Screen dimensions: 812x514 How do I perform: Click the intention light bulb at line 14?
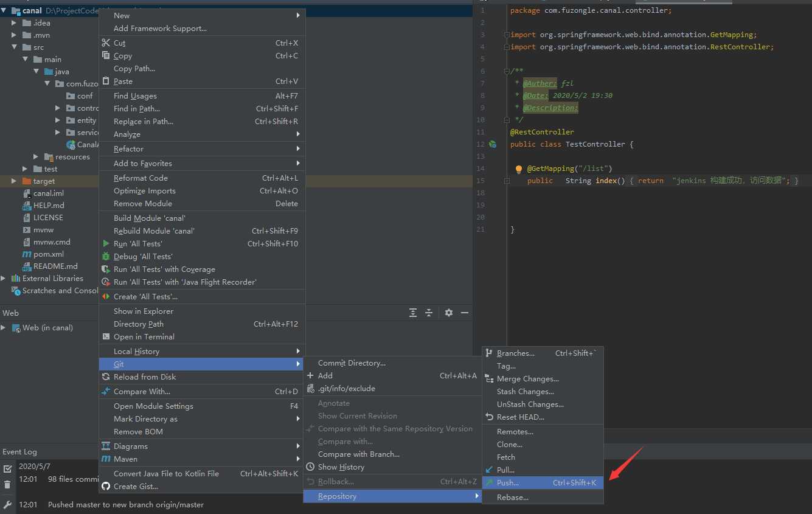pos(519,169)
